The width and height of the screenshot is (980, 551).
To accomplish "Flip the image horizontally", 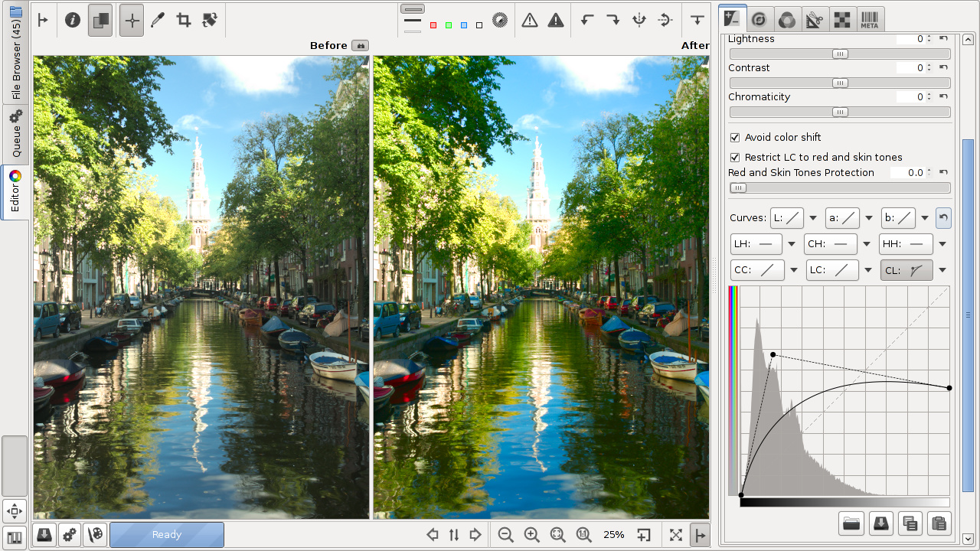I will [639, 21].
